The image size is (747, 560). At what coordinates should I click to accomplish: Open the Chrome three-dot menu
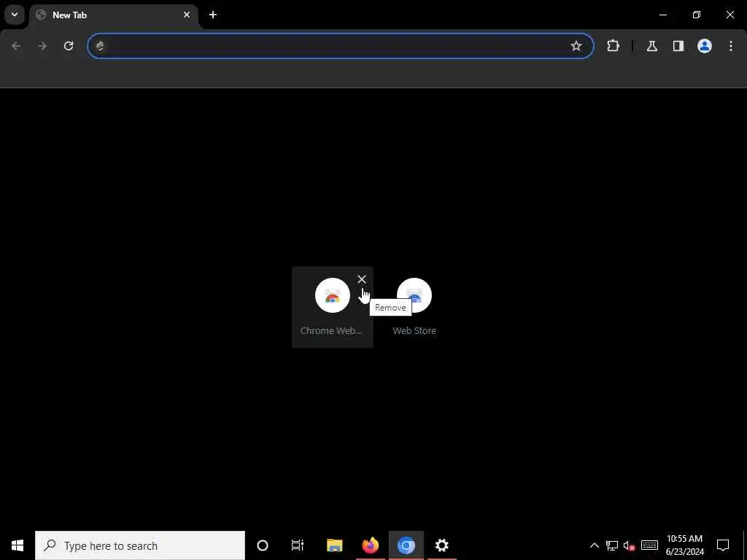click(731, 46)
